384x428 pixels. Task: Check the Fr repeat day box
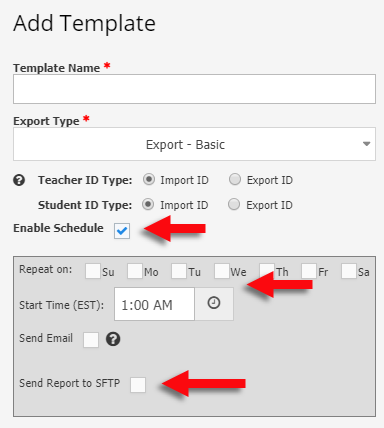(x=309, y=271)
